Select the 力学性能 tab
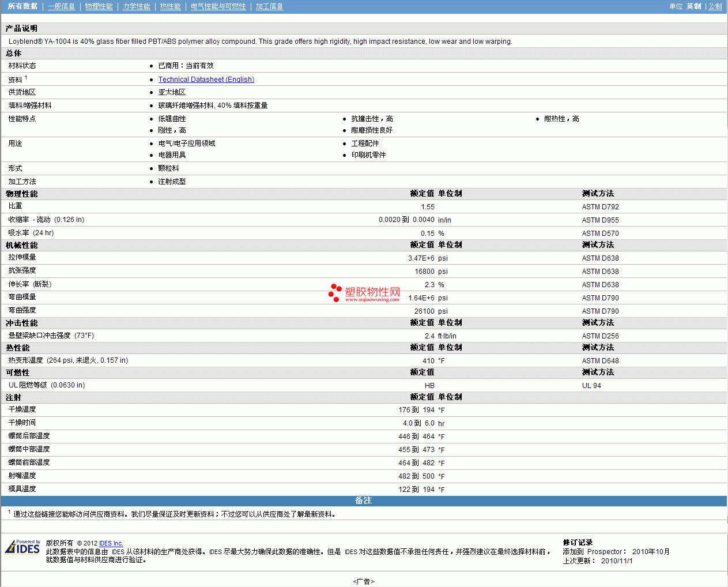 click(136, 6)
